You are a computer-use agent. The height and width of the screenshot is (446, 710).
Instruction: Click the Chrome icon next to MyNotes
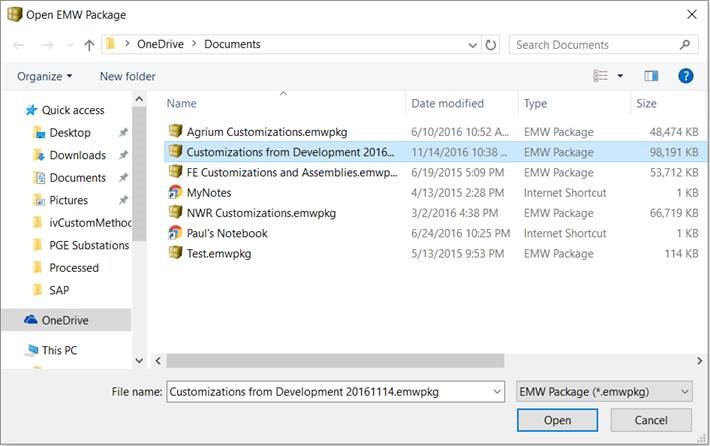175,192
